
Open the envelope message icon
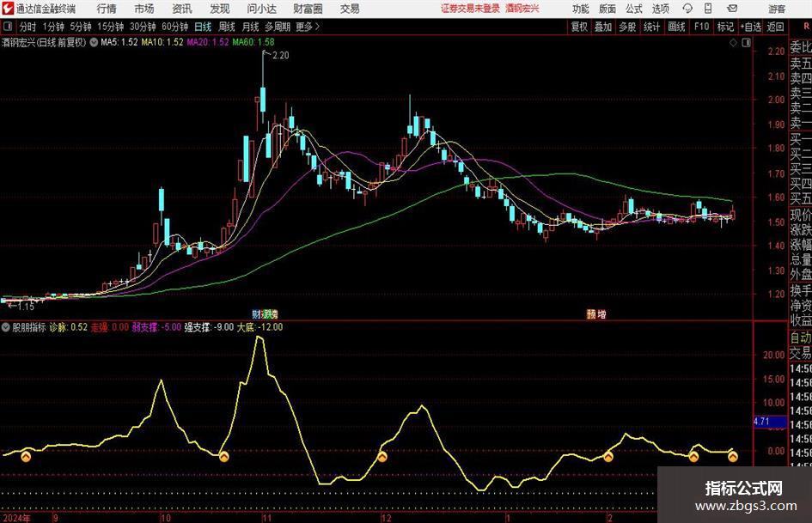pos(732,9)
